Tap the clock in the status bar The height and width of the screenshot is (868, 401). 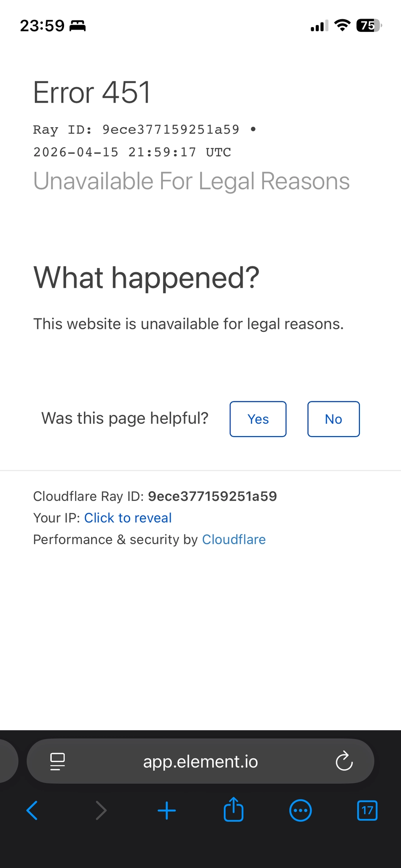coord(42,25)
